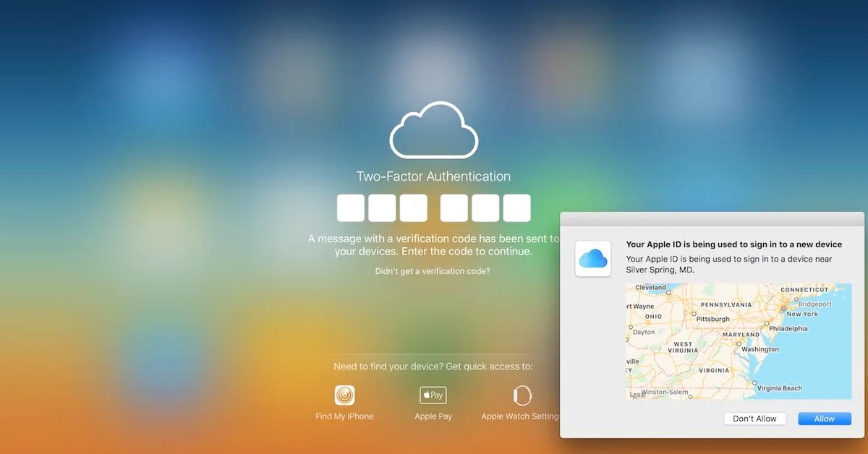Select the fourth verification code digit box
The width and height of the screenshot is (868, 454).
454,208
